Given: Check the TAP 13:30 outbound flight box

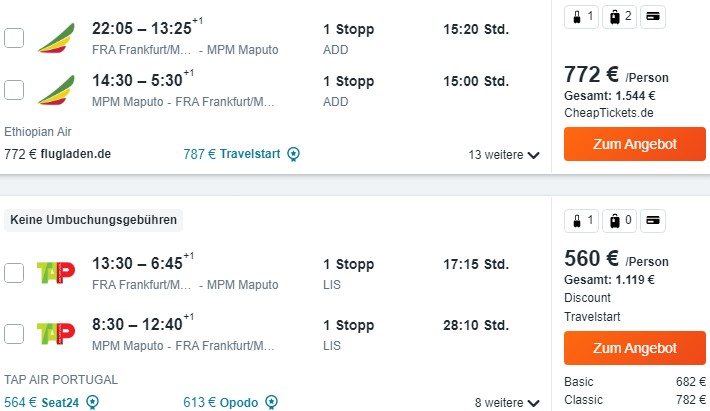Looking at the screenshot, I should (x=14, y=273).
